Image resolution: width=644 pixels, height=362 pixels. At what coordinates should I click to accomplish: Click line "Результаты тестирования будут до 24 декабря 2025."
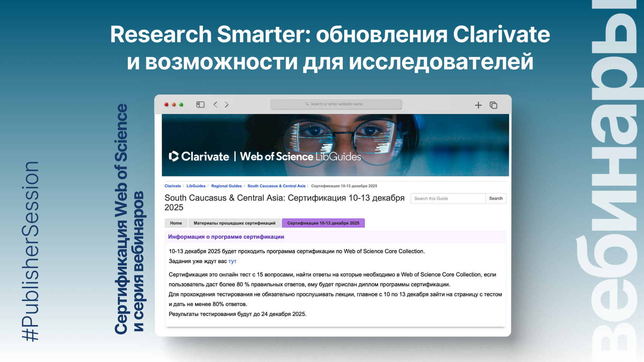tap(238, 314)
